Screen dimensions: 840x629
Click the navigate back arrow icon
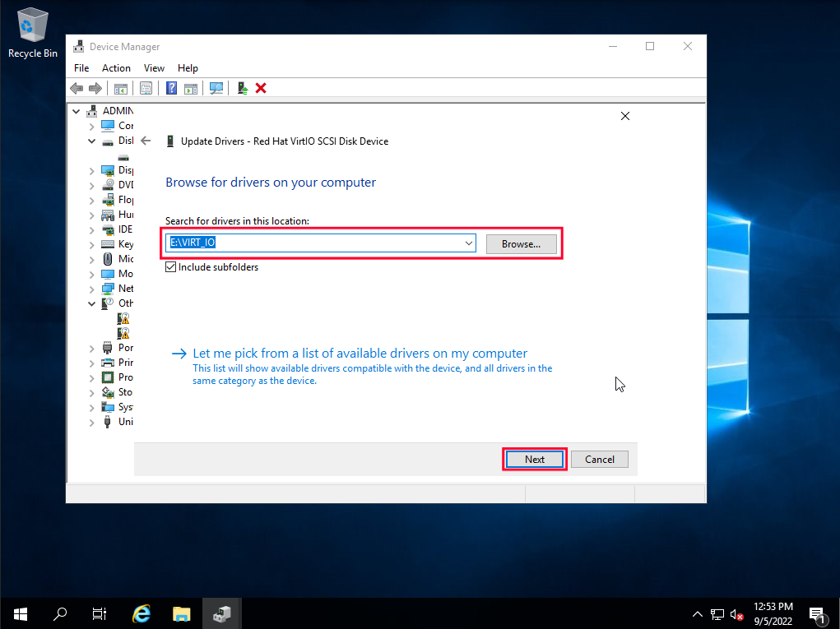77,88
